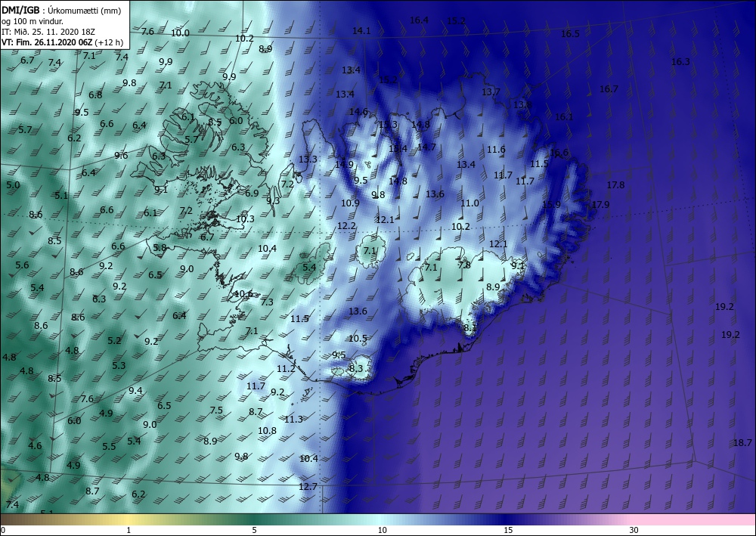This screenshot has width=756, height=536.
Task: Click the 18.7 value in the southeast
Action: click(x=742, y=443)
